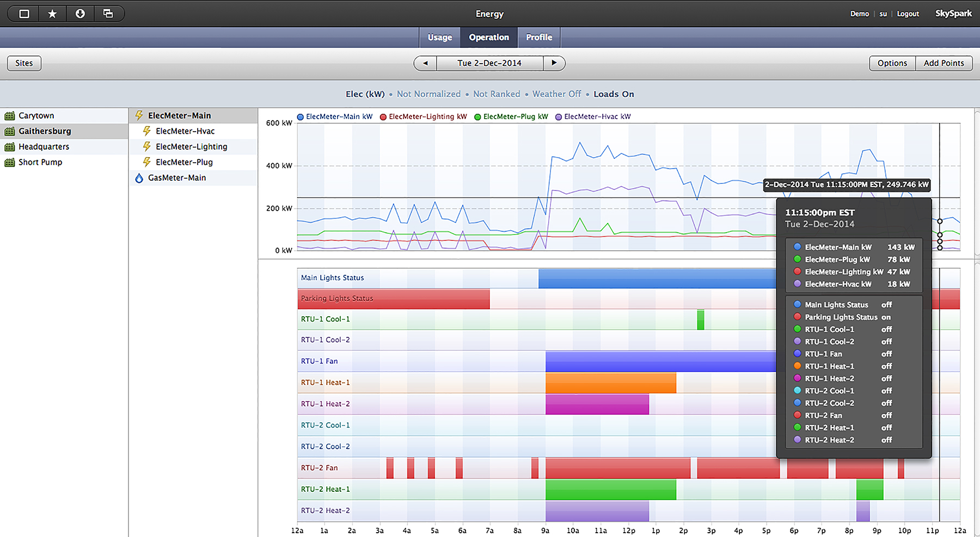Open the Options menu
Screen dimensions: 980x537
892,63
